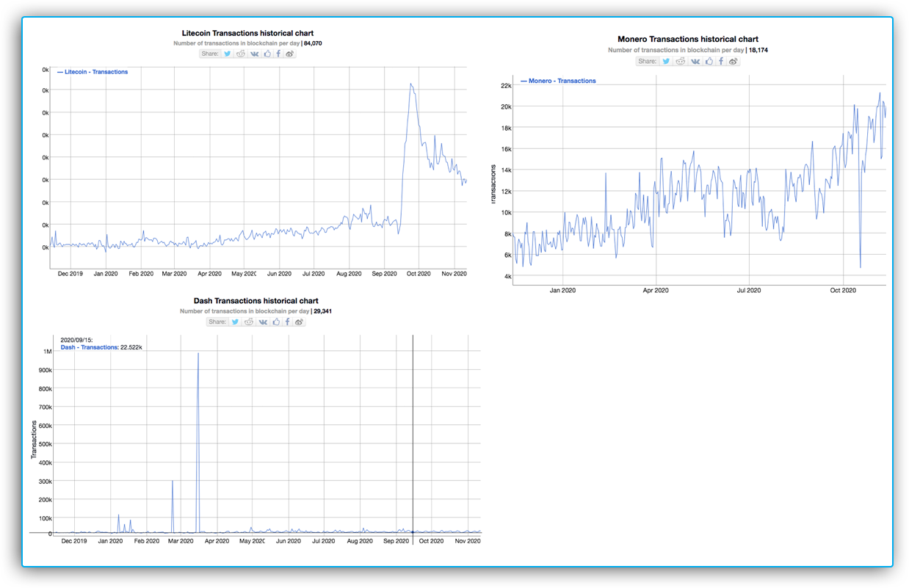Share the Monero chart on Reddit
The width and height of the screenshot is (909, 588).
pyautogui.click(x=681, y=61)
